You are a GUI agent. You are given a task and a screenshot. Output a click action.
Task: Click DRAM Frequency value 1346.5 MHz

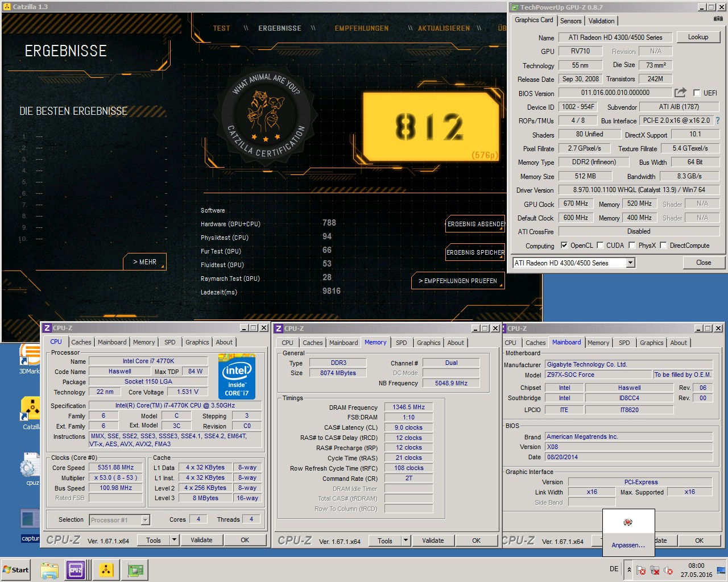pyautogui.click(x=409, y=407)
